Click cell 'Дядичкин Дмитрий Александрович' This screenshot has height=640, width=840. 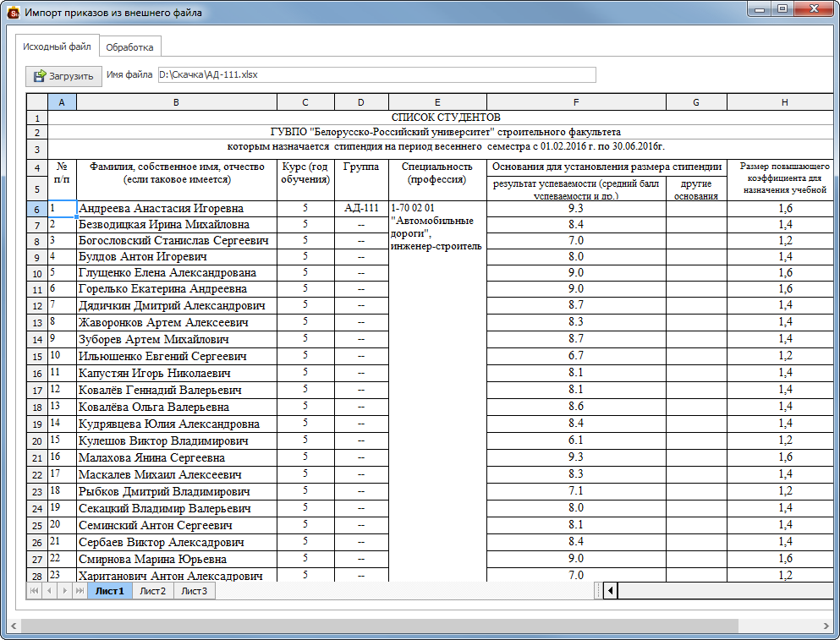coord(177,305)
